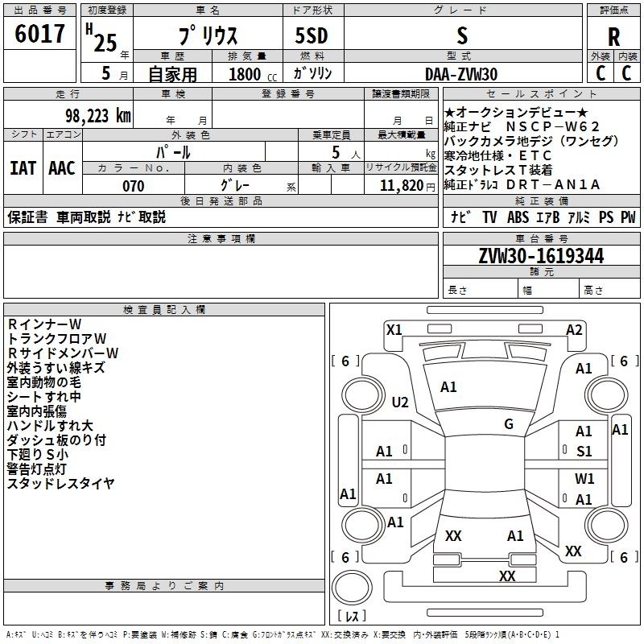The image size is (644, 644).
Task: Click the W1 repair mark
Action: tap(584, 478)
